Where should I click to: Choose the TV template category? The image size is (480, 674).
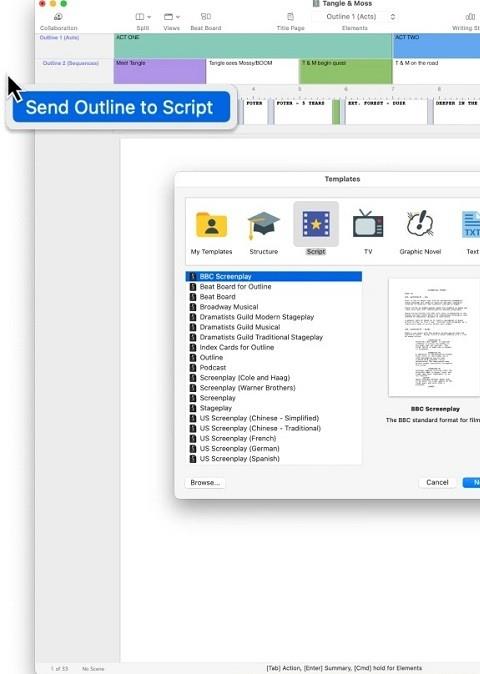pyautogui.click(x=368, y=232)
